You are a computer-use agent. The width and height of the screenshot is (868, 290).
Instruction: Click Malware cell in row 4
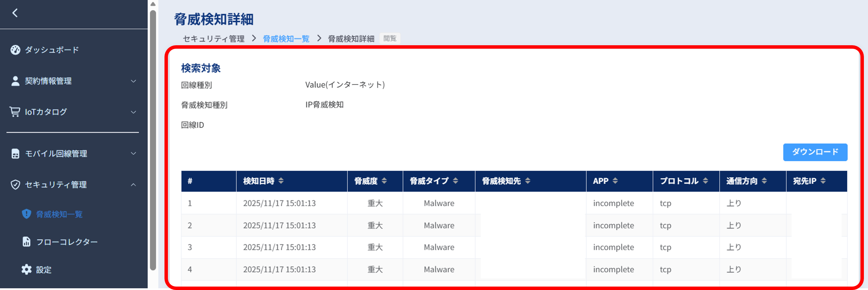[439, 270]
